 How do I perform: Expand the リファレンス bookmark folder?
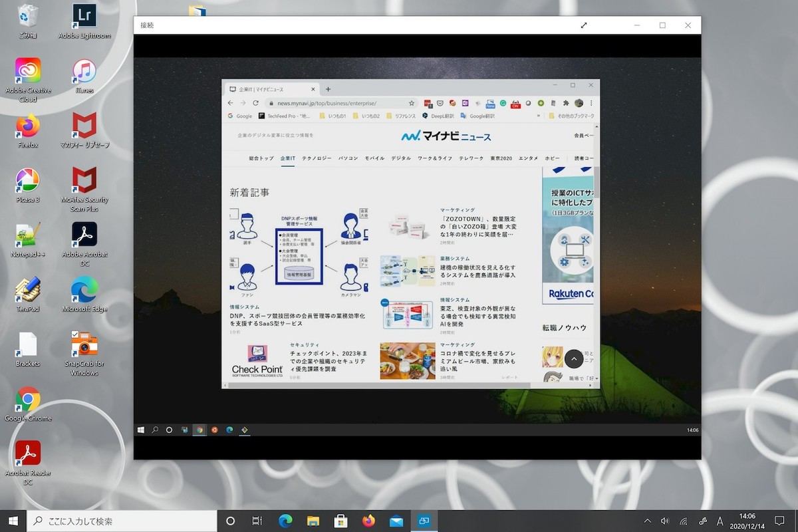(400, 116)
